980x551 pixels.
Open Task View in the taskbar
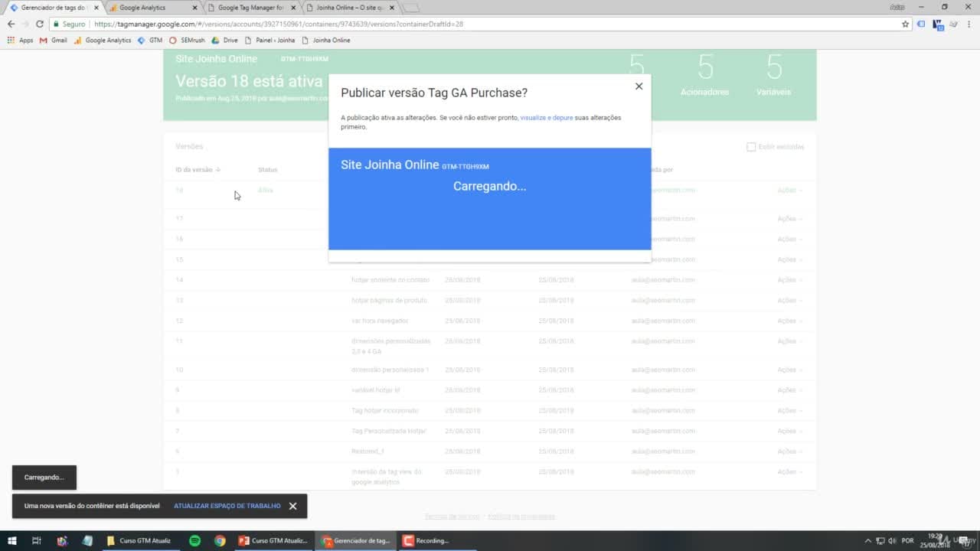coord(36,540)
